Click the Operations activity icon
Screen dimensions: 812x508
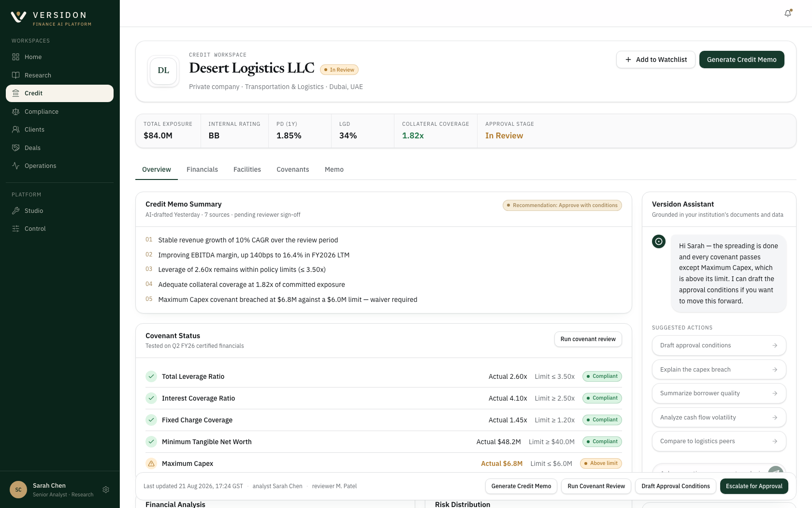pyautogui.click(x=15, y=166)
